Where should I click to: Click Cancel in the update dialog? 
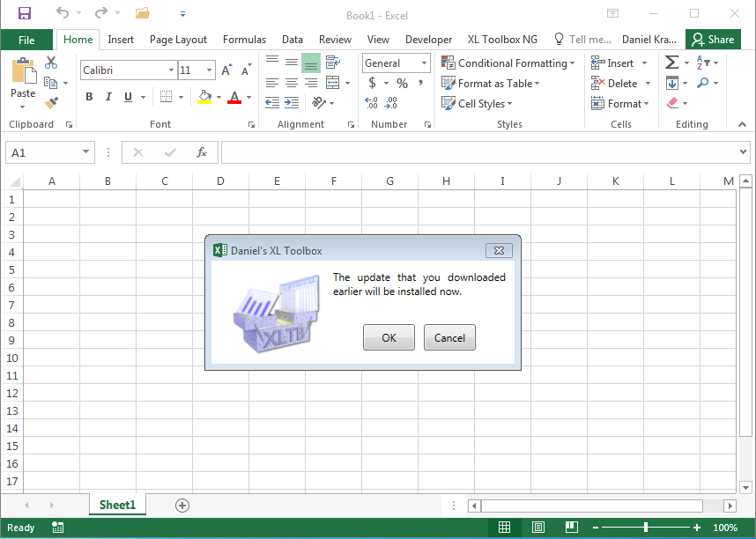point(449,337)
